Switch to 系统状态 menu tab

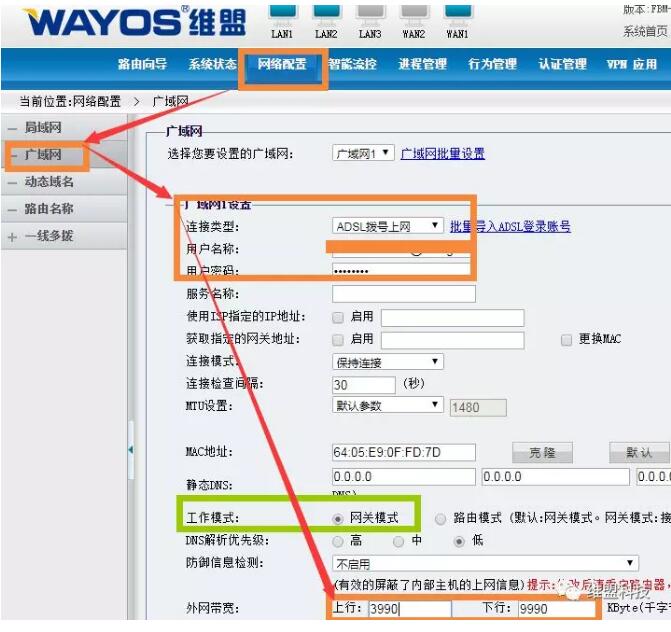213,64
